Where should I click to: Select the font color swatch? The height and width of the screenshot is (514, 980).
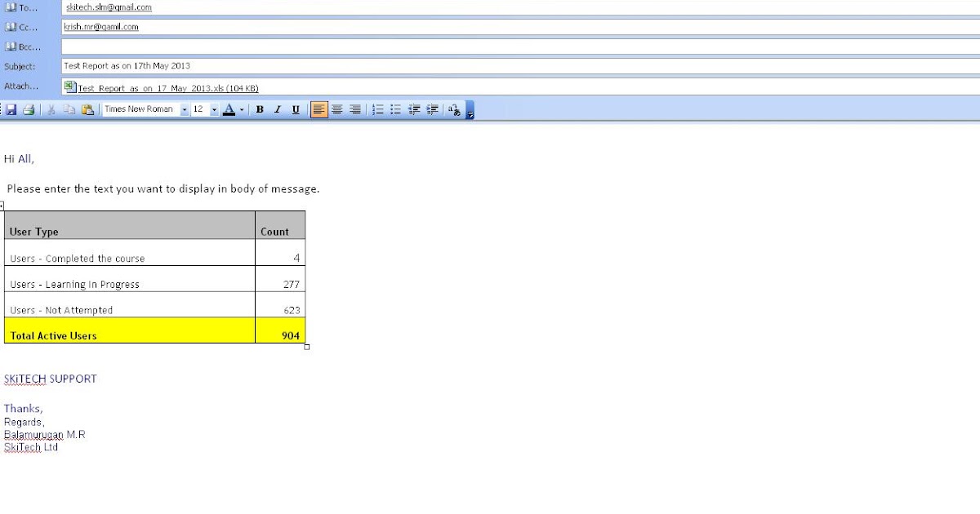coord(229,109)
